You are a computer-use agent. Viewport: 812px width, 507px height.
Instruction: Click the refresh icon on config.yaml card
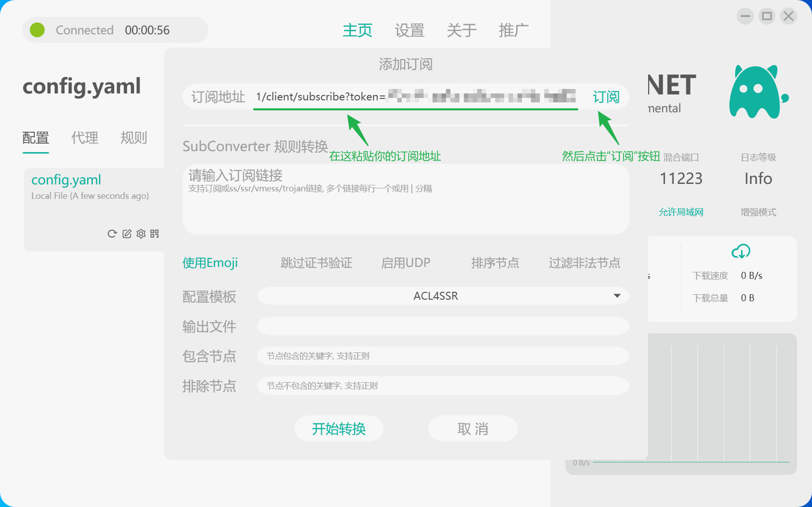click(112, 234)
